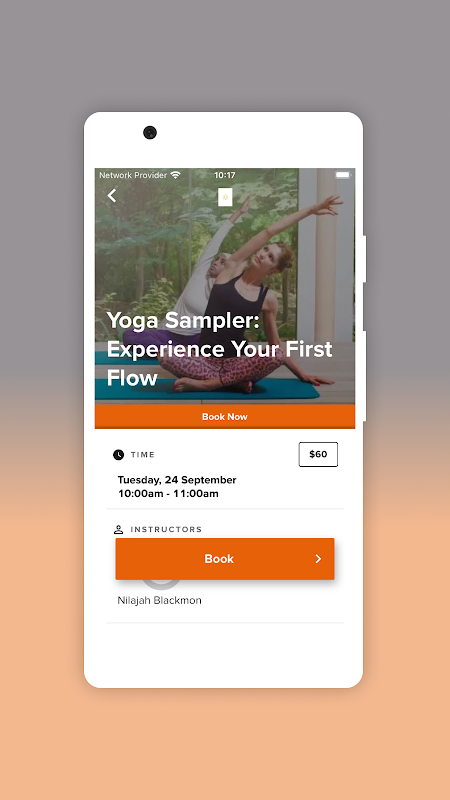The height and width of the screenshot is (800, 450).
Task: Click the orange Book Now banner
Action: 225,416
